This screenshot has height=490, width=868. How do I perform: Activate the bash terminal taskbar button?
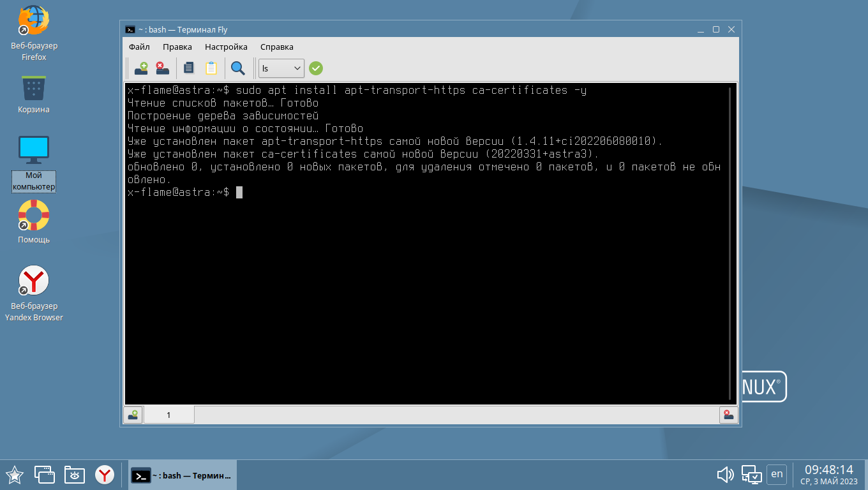183,475
